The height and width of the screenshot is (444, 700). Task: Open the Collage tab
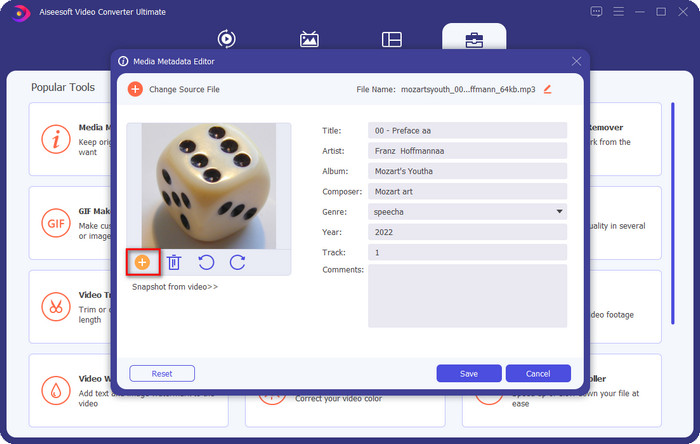click(392, 39)
